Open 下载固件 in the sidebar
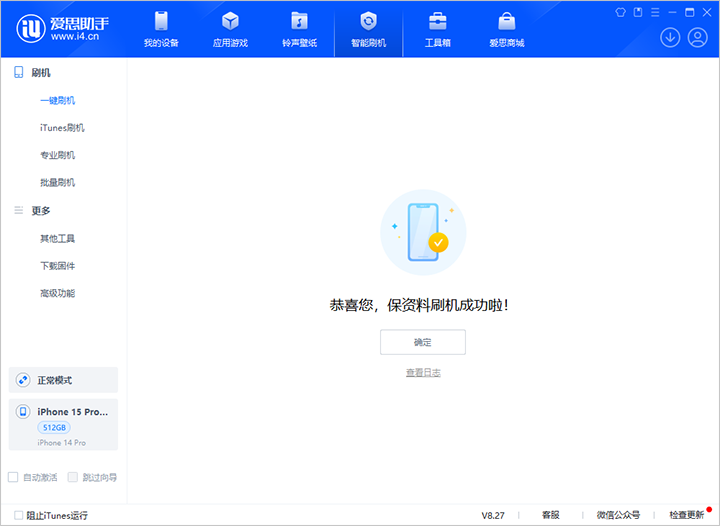 57,266
